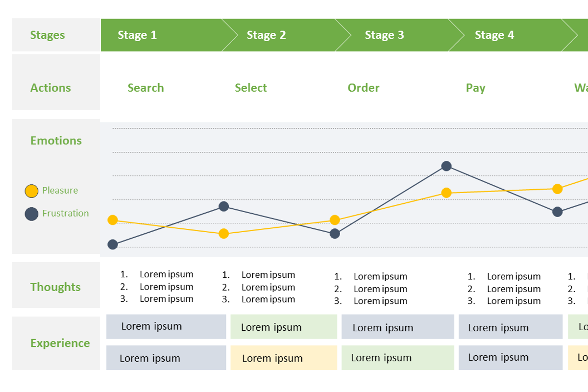The height and width of the screenshot is (392, 588).
Task: Click the Pay action label
Action: pyautogui.click(x=475, y=88)
